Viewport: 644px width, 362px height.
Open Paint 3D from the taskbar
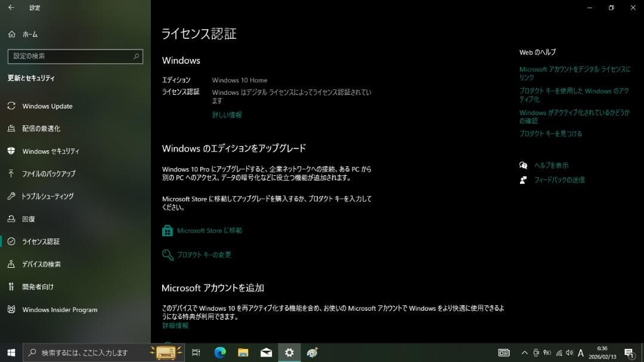click(x=312, y=352)
